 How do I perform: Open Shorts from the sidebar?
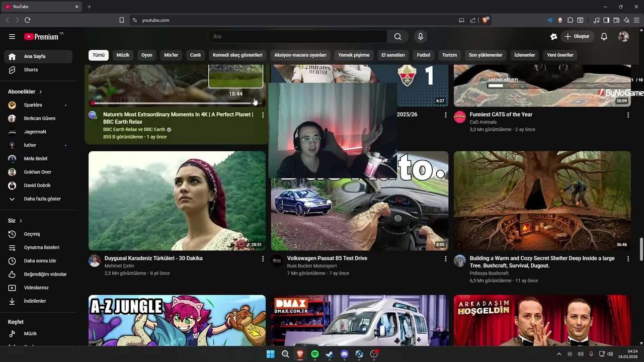pyautogui.click(x=38, y=70)
